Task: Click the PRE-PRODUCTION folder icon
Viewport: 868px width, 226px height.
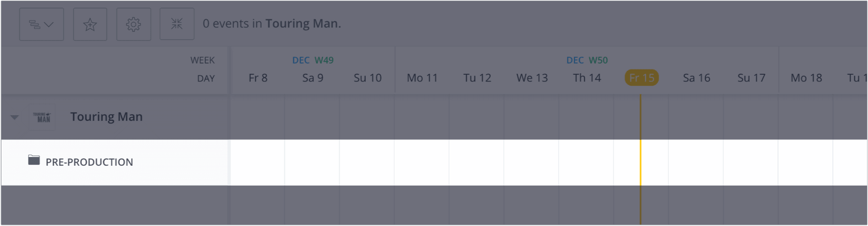Action: [x=34, y=160]
